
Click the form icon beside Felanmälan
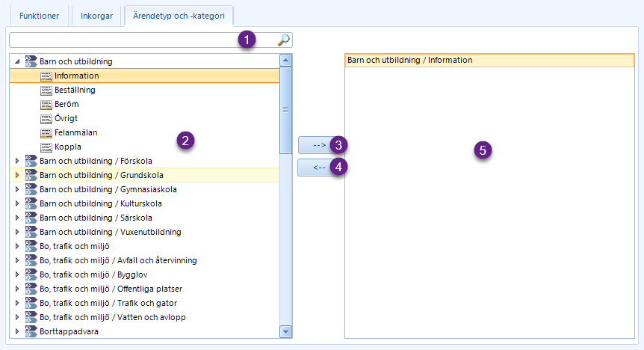(46, 133)
